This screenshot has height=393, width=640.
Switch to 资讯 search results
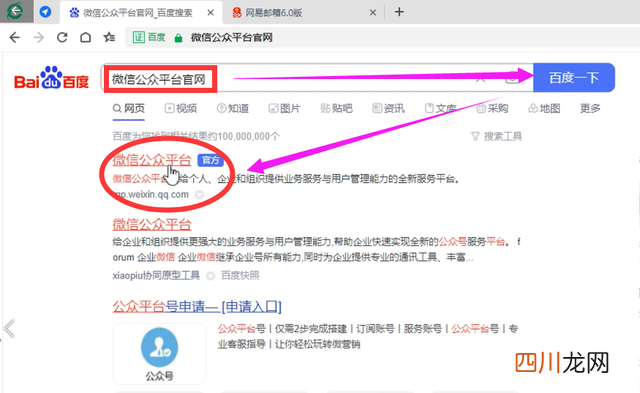click(389, 108)
